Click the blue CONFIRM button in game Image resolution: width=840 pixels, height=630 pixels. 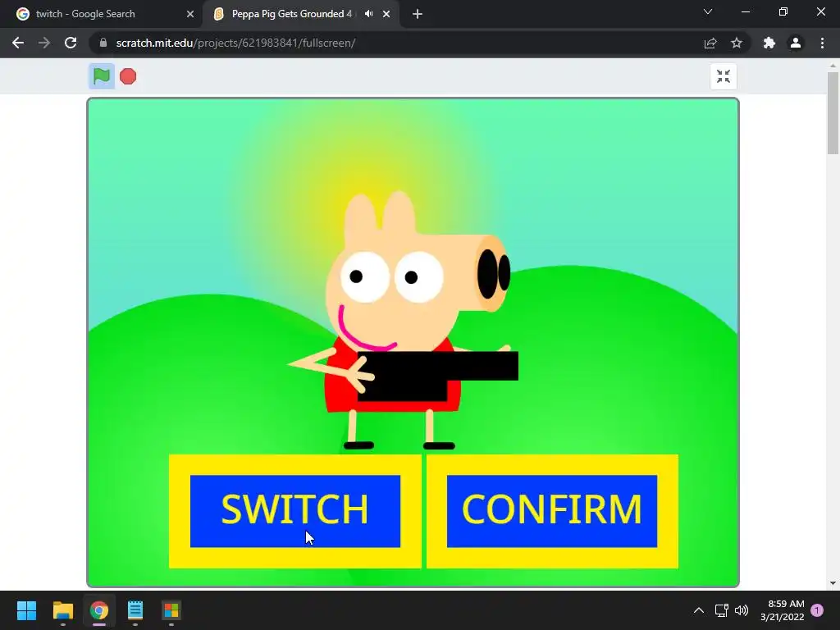(x=552, y=511)
